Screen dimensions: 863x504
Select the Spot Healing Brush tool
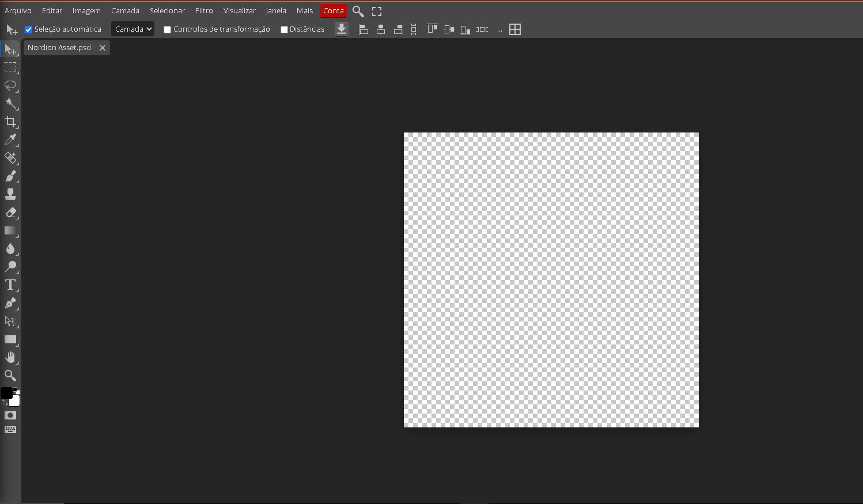click(10, 158)
